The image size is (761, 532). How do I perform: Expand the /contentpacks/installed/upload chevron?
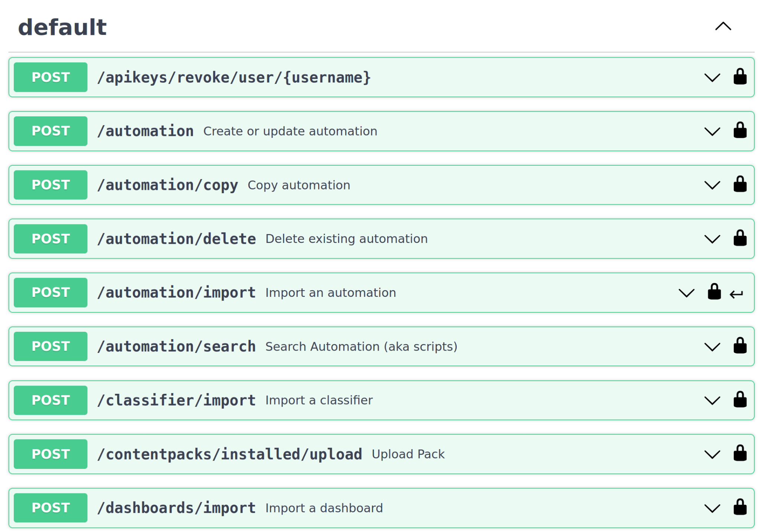712,454
